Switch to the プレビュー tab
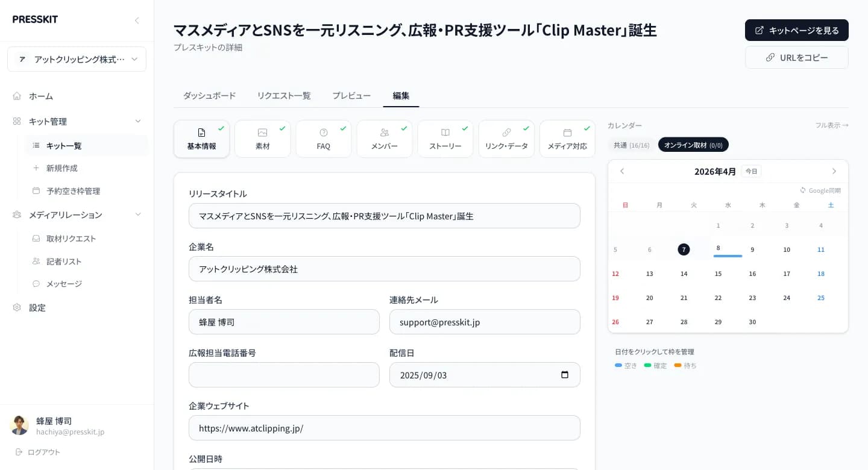 (351, 96)
